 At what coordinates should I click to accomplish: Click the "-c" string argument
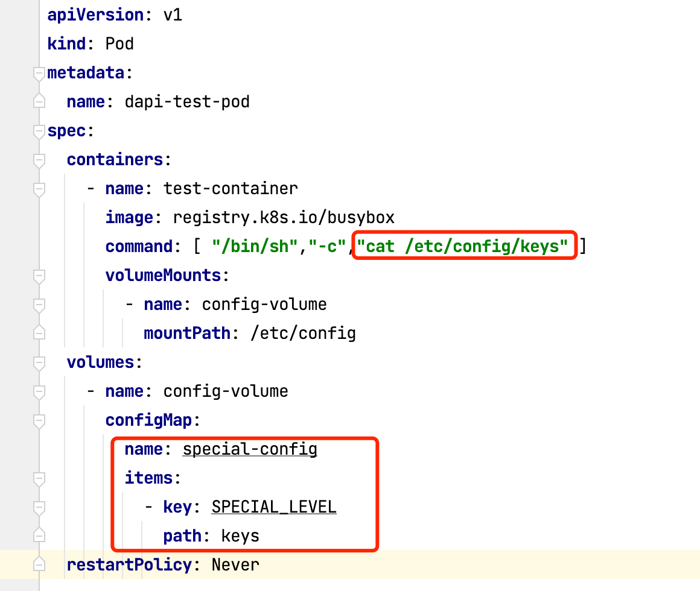click(x=327, y=247)
